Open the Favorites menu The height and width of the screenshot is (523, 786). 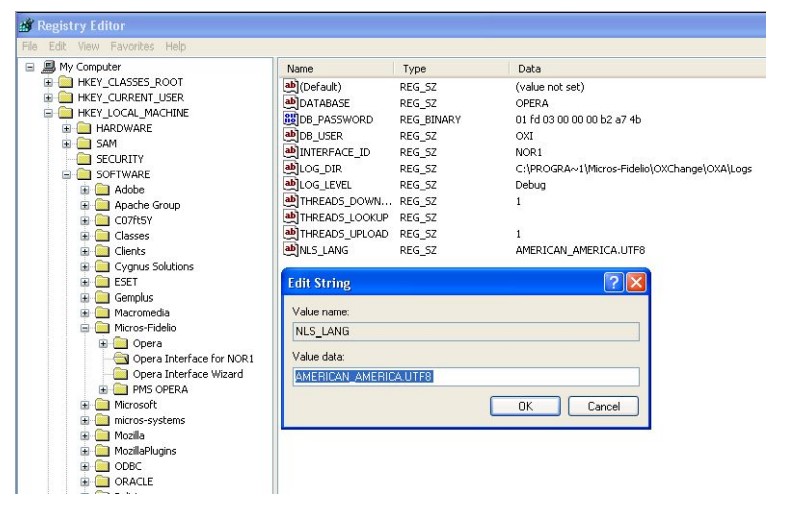click(139, 46)
